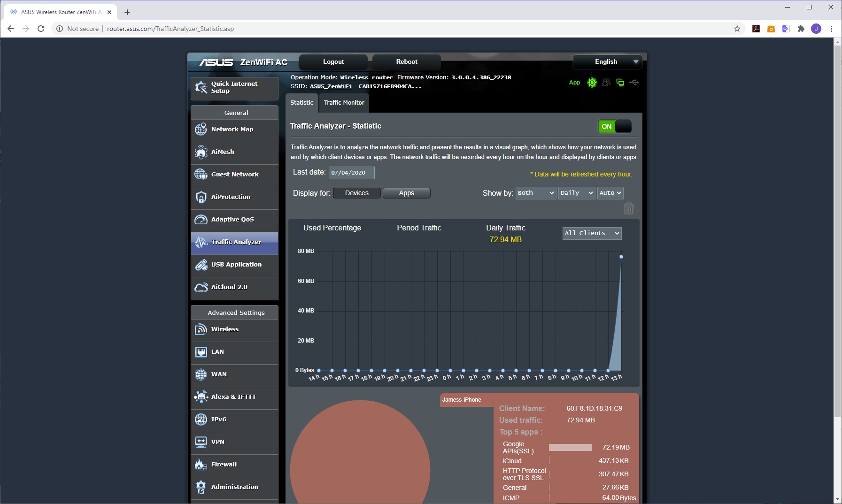Click the Wireless settings icon
The image size is (842, 504).
click(x=201, y=329)
